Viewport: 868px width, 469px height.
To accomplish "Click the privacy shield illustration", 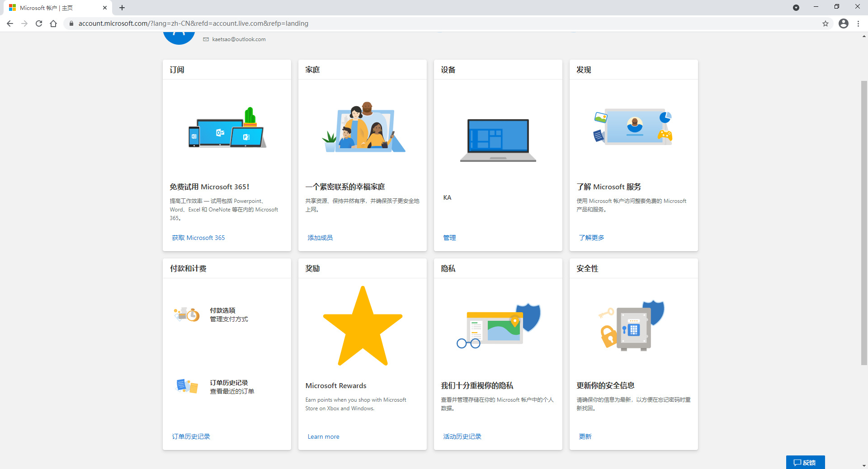I will point(499,325).
